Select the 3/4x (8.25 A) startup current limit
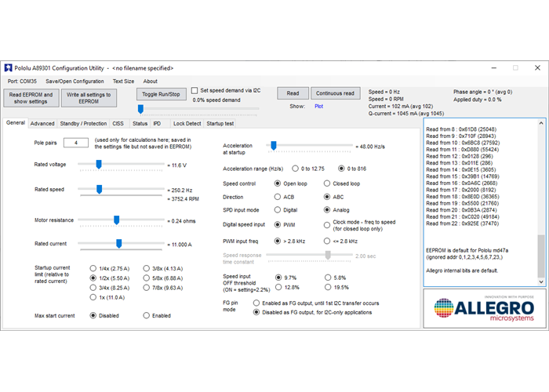This screenshot has height=392, width=549. [93, 288]
